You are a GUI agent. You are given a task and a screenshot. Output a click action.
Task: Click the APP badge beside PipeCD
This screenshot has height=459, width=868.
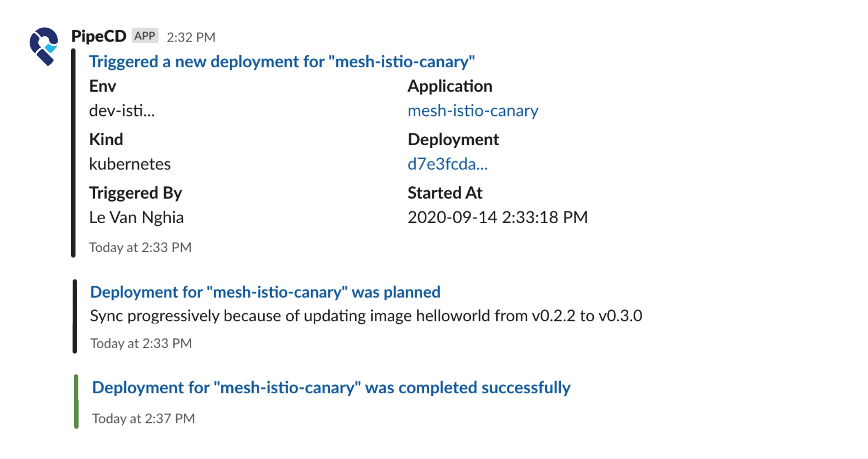click(x=145, y=36)
